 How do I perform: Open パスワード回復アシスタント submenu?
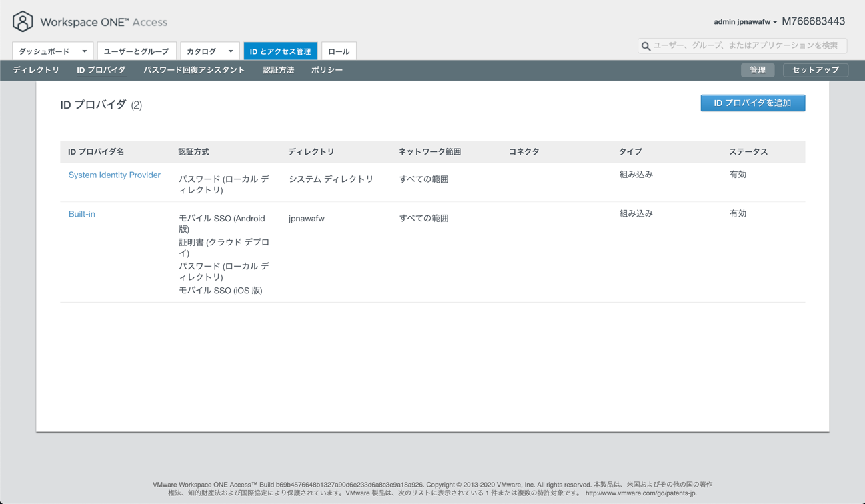point(194,70)
